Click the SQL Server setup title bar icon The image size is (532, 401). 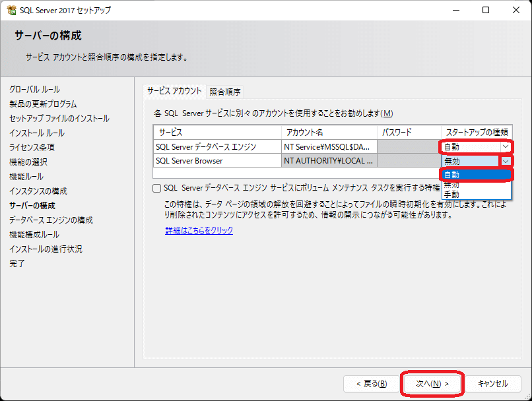[11, 11]
